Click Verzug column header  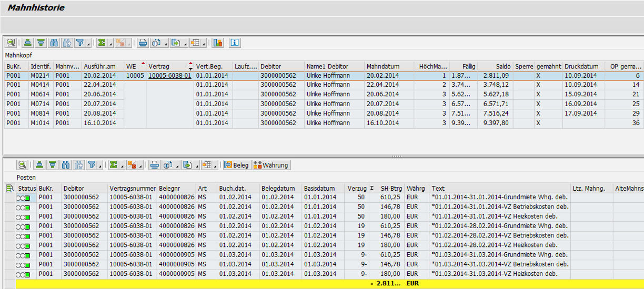(x=357, y=188)
